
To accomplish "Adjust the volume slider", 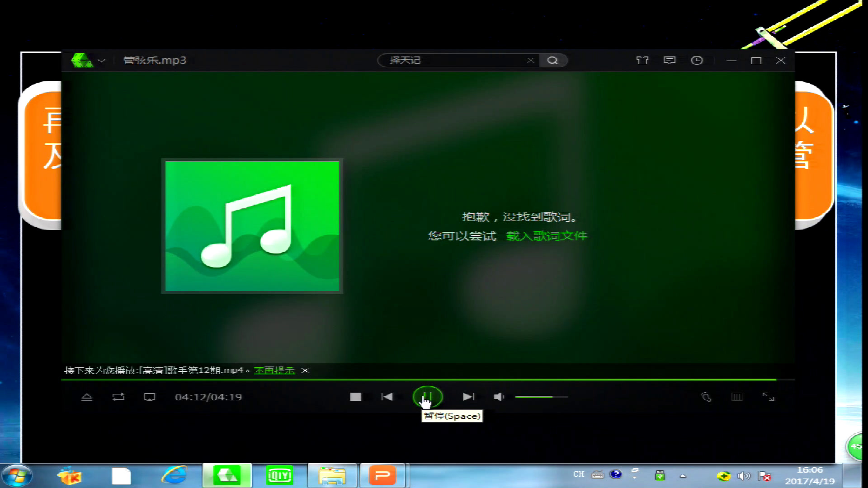I will tap(541, 397).
